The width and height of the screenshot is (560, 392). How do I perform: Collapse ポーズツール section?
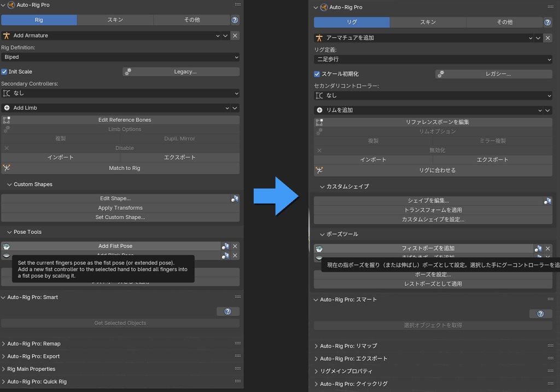(322, 234)
